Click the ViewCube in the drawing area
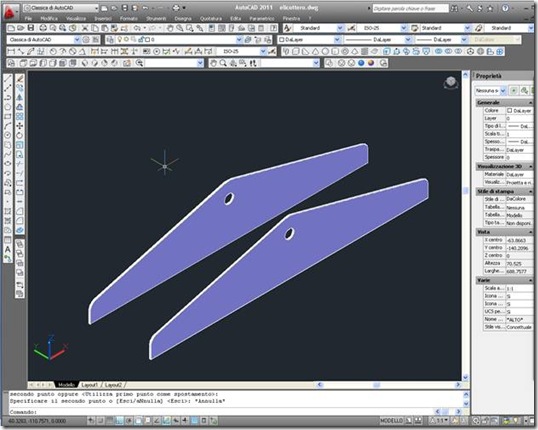Viewport: 538px width, 430px height. click(451, 83)
